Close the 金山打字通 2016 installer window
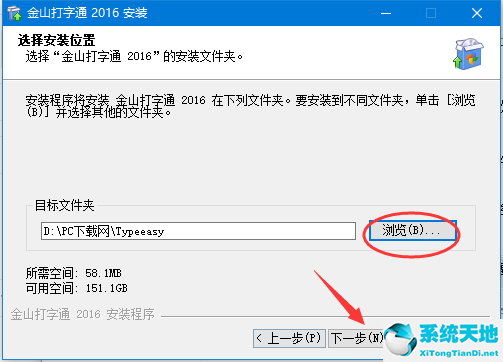 tap(477, 13)
